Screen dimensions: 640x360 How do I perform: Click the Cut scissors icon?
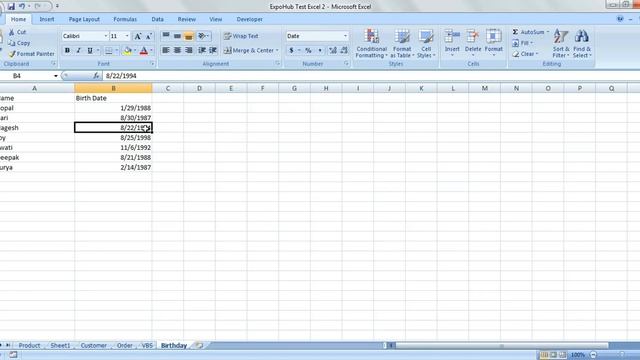[11, 32]
